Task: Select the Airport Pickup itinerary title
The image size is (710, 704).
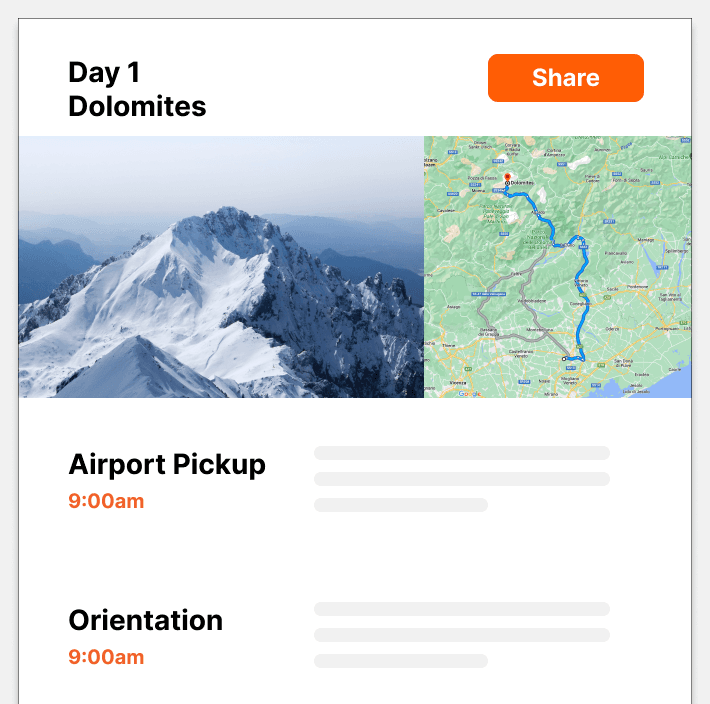Action: (167, 464)
